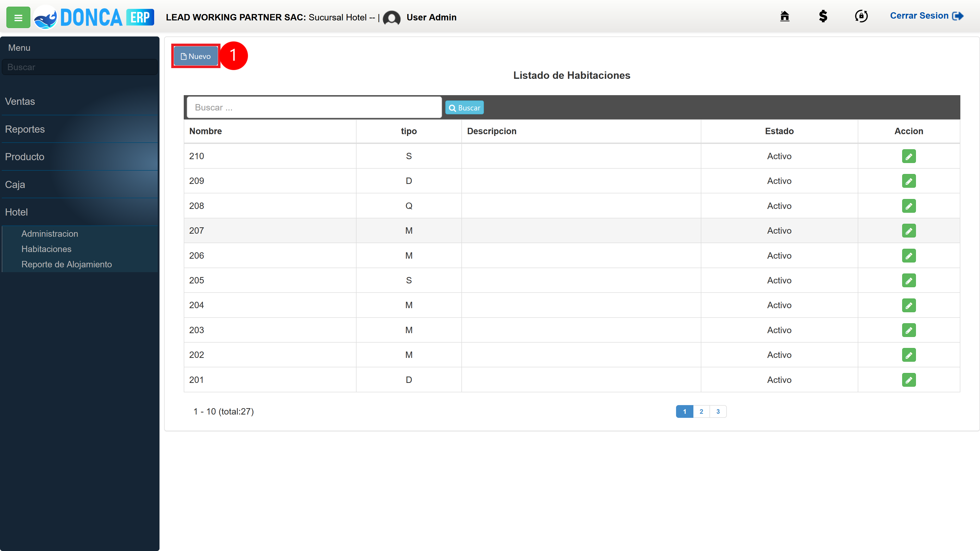Screen dimensions: 980x551
Task: Toggle the green hamburger menu button
Action: point(18,18)
